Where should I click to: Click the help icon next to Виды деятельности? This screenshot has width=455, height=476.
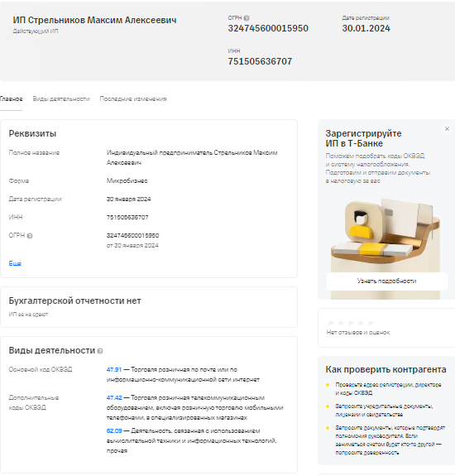point(100,351)
